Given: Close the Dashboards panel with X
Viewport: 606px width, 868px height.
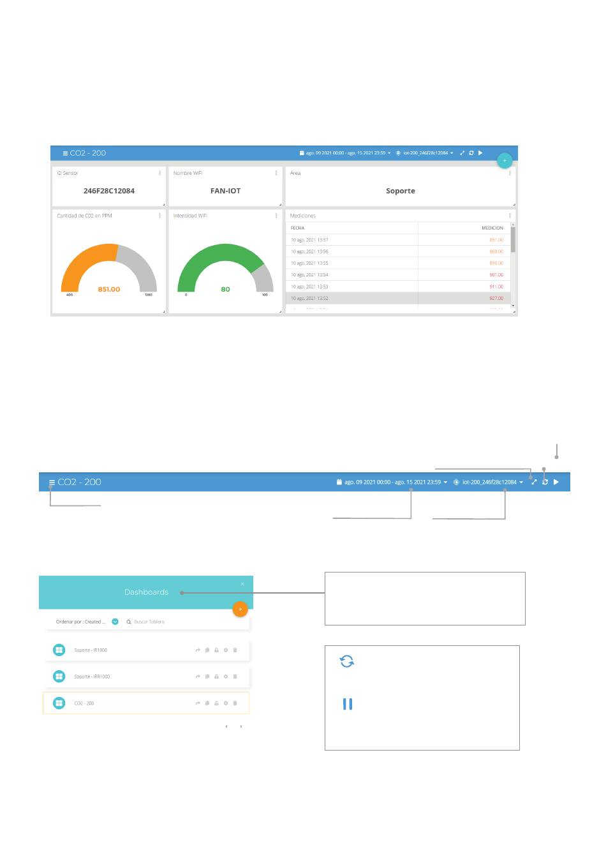Looking at the screenshot, I should point(242,584).
